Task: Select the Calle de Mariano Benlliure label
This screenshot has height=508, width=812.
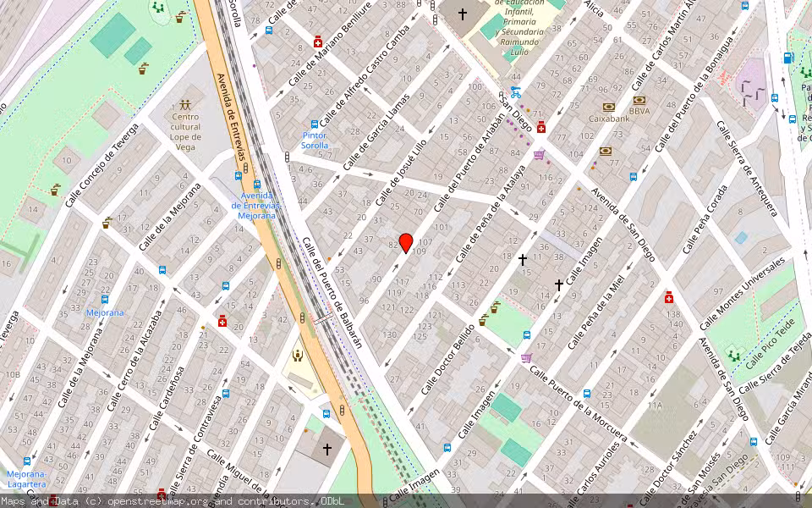Action: [330, 45]
